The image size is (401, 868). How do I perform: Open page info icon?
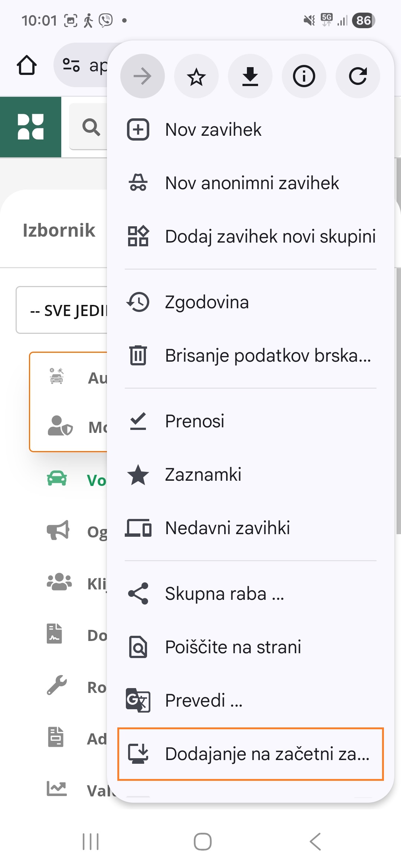click(304, 76)
